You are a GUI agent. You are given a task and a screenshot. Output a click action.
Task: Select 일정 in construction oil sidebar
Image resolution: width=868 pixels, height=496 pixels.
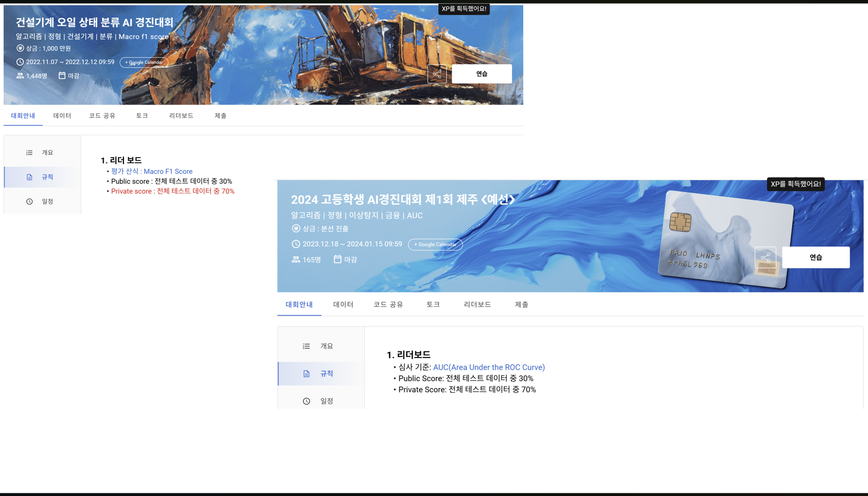(x=42, y=201)
